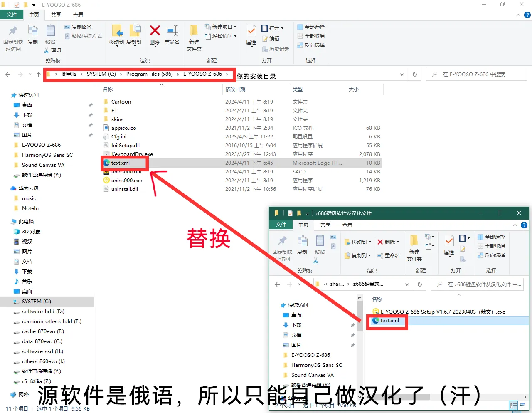532x413 pixels.
Task: Click search box in main window
Action: pos(476,74)
